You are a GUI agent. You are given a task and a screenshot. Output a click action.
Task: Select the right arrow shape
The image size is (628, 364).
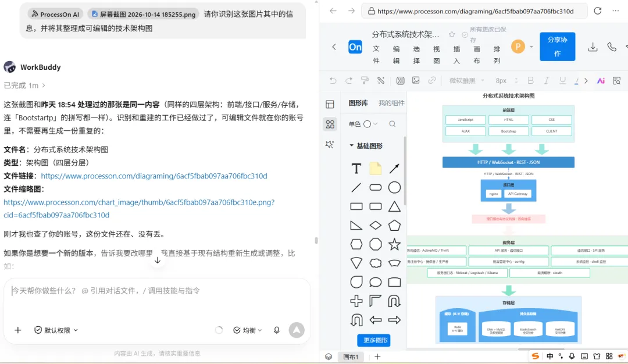[394, 320]
